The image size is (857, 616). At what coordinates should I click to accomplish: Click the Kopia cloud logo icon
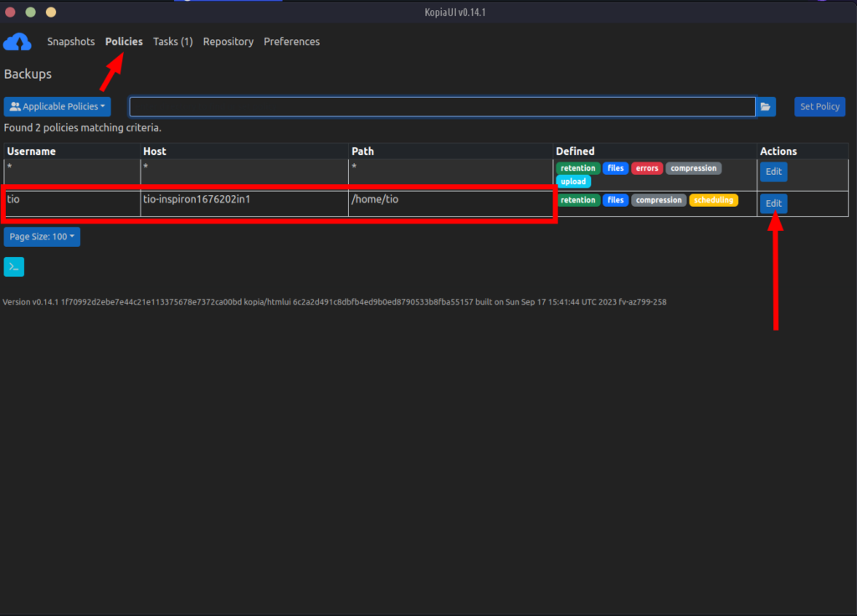18,42
